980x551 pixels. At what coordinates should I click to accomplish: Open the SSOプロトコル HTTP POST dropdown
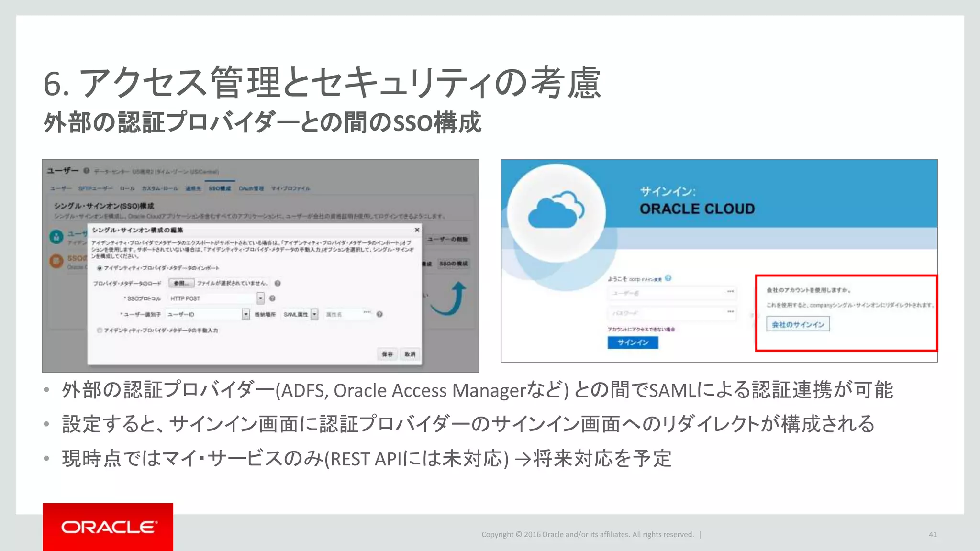[x=260, y=298]
